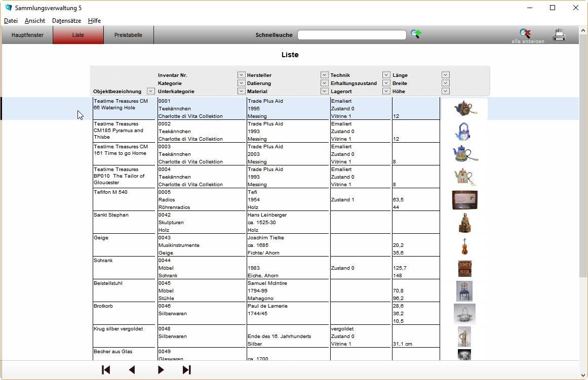
Task: Click the printer icon
Action: point(559,35)
